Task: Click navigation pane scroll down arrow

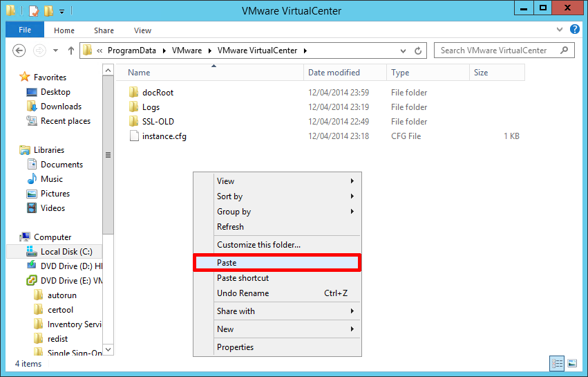Action: (108, 349)
